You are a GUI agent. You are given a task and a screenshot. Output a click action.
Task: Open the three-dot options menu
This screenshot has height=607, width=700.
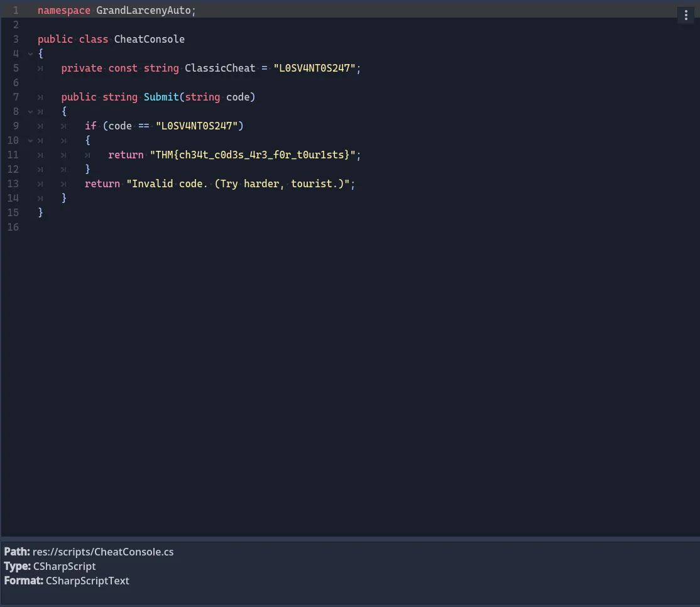(686, 15)
